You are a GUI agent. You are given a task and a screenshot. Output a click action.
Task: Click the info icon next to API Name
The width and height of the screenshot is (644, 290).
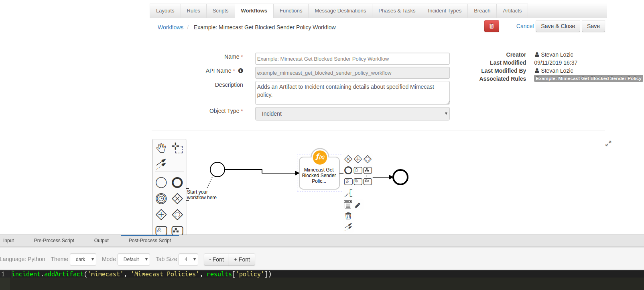click(241, 71)
